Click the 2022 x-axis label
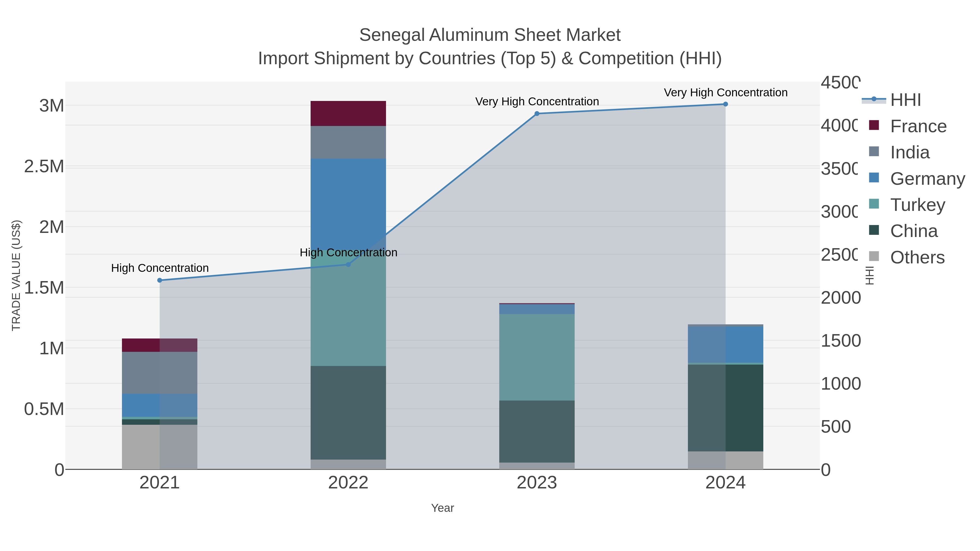Screen dimensions: 980x551 pos(348,483)
